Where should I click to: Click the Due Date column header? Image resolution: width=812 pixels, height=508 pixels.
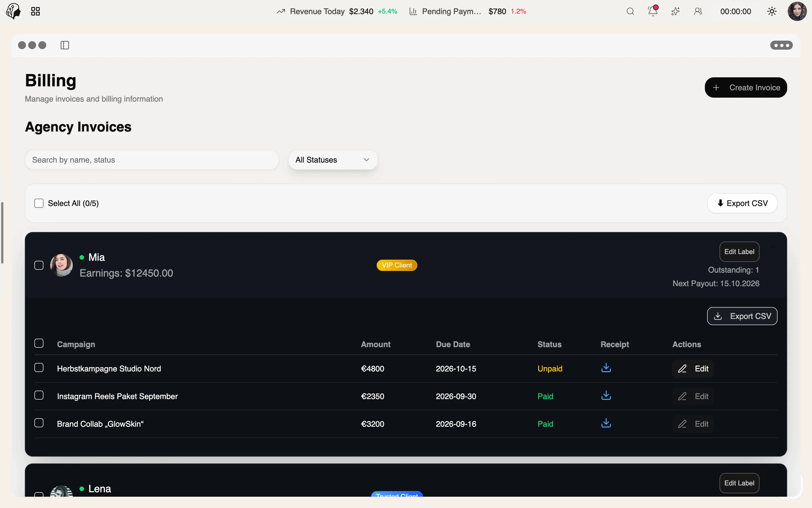click(453, 344)
